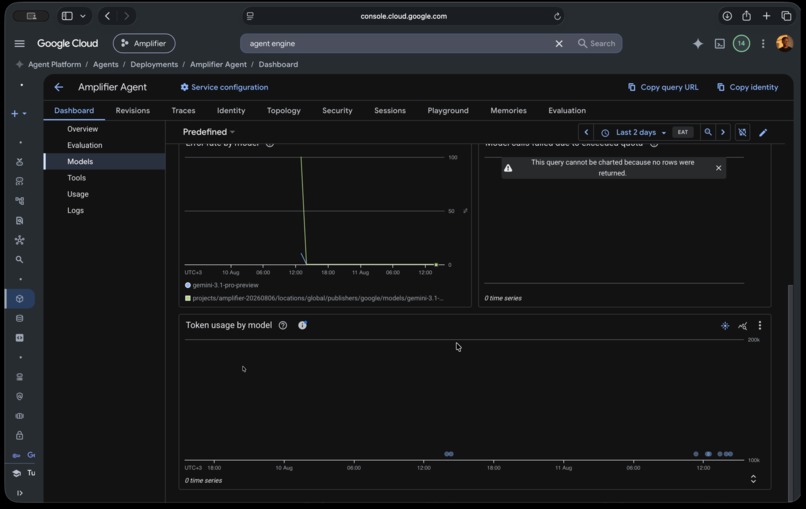Click the magnifier zoom icon in time toolbar

click(708, 132)
